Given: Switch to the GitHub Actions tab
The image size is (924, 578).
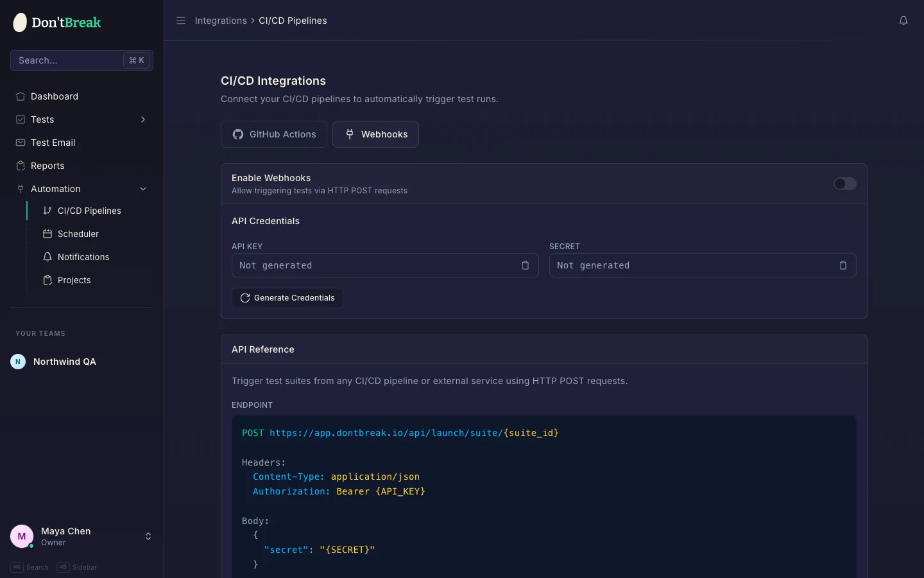Looking at the screenshot, I should (x=274, y=134).
